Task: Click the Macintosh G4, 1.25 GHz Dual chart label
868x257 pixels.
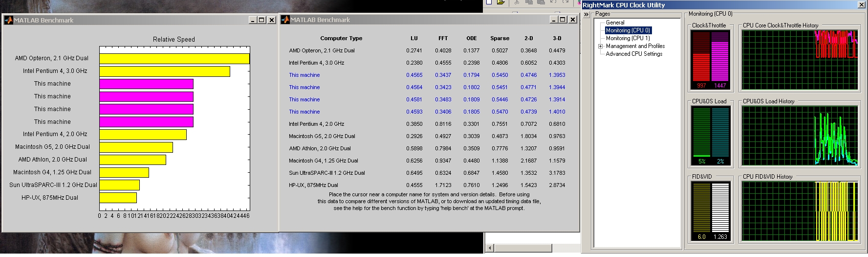Action: coord(52,172)
